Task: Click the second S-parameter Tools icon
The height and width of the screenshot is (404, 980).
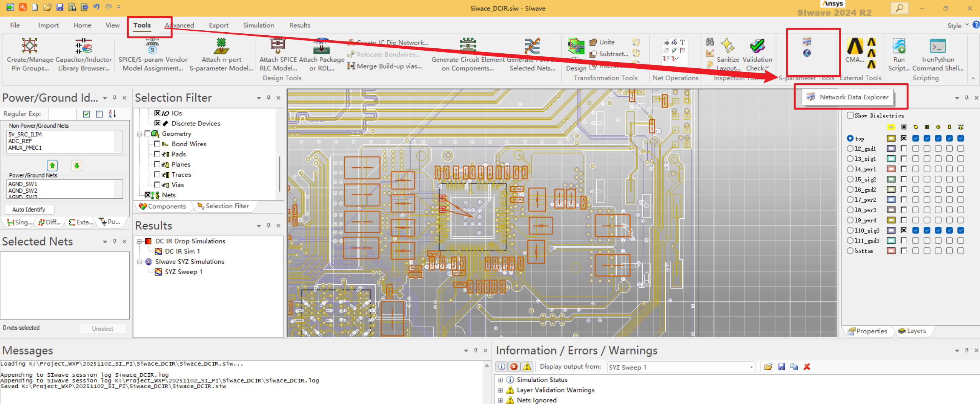Action: point(807,53)
